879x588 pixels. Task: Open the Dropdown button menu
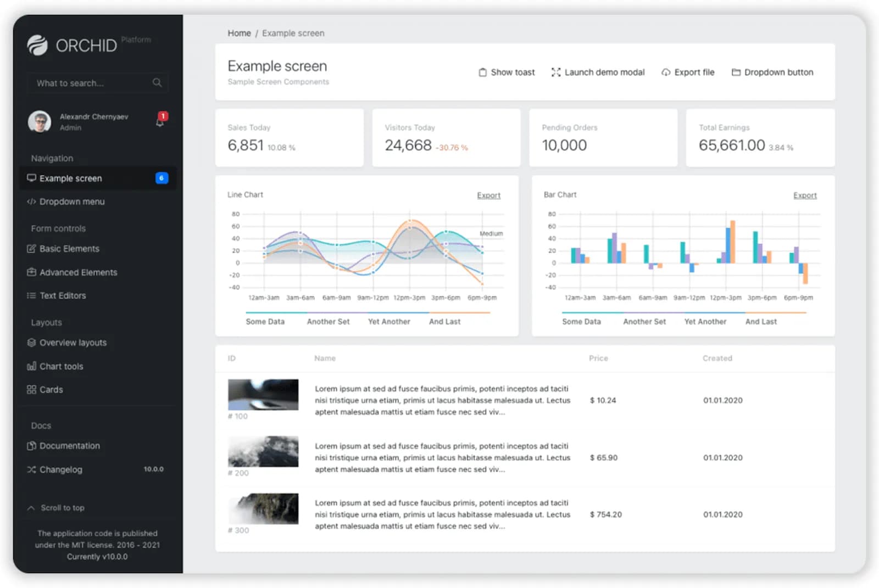coord(772,72)
